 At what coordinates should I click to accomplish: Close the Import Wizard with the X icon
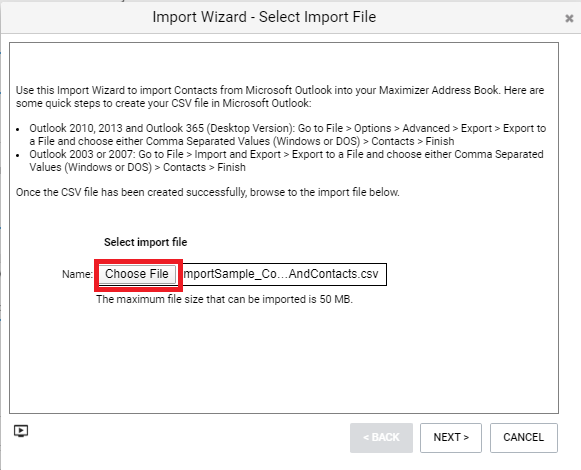coord(569,18)
